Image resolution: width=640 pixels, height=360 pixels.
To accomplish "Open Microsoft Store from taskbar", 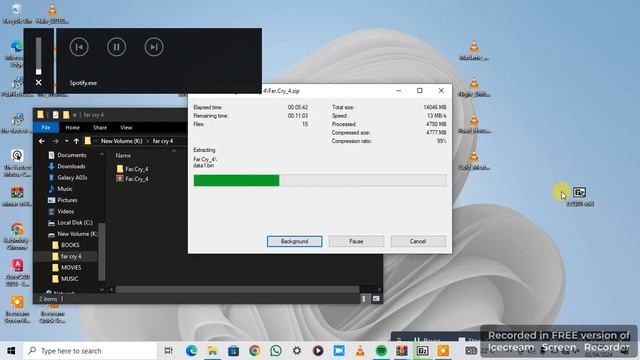I will coord(233,351).
